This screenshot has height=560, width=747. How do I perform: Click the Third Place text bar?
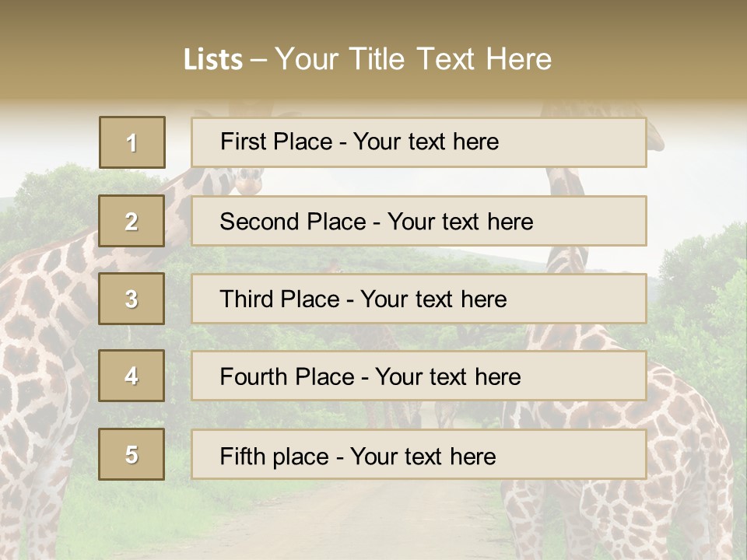tap(419, 299)
